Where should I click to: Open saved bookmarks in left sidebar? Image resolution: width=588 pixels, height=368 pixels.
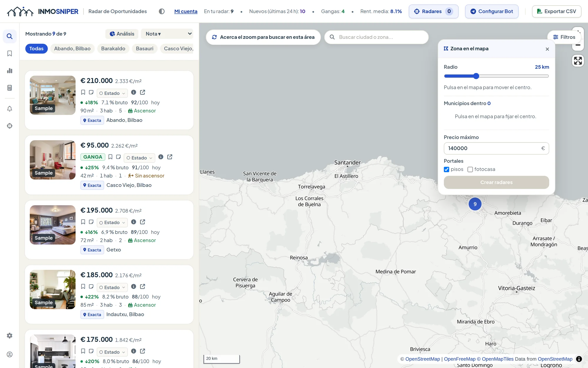[x=10, y=53]
